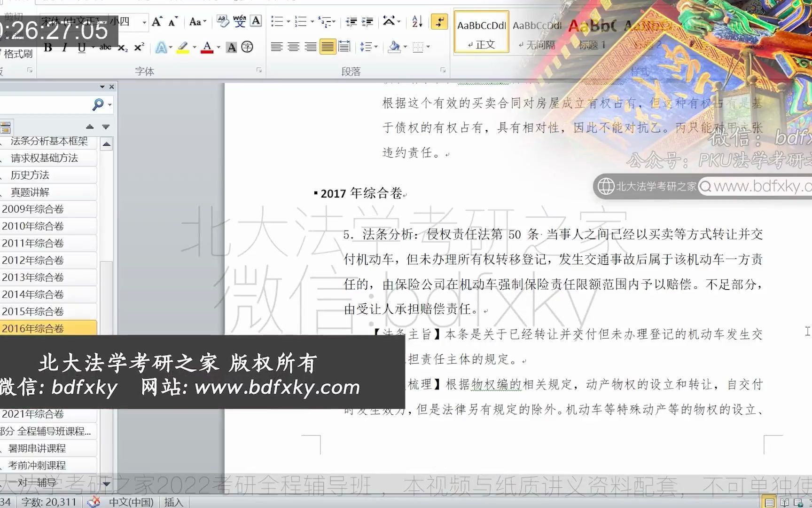Open navigation pane options dropdown arrow
Viewport: 812px width, 508px height.
pyautogui.click(x=102, y=87)
